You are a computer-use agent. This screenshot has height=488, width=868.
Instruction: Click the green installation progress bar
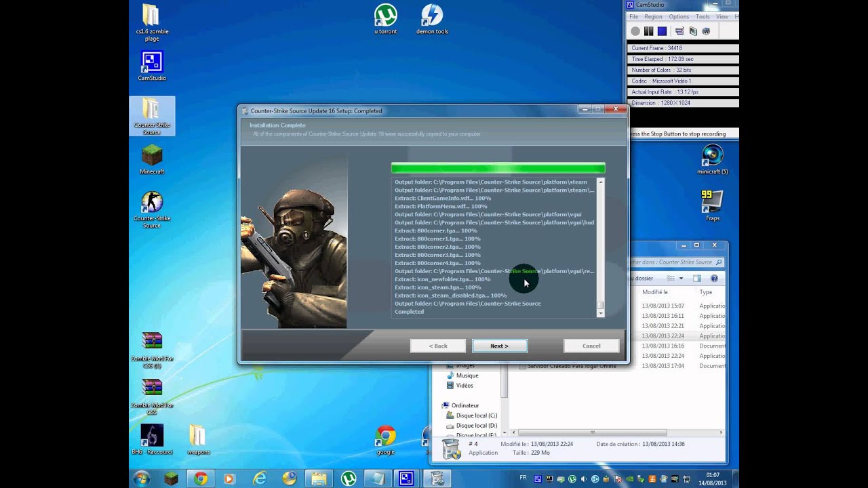pos(498,168)
